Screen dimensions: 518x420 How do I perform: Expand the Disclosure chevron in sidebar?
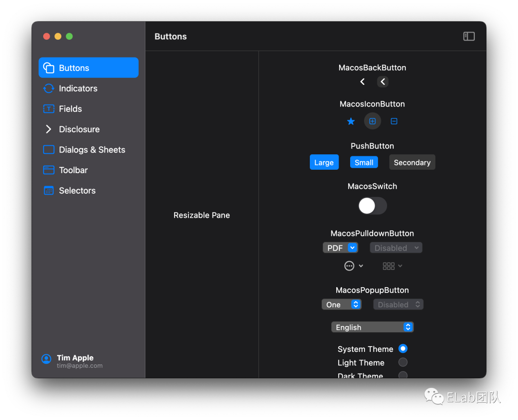pyautogui.click(x=48, y=129)
